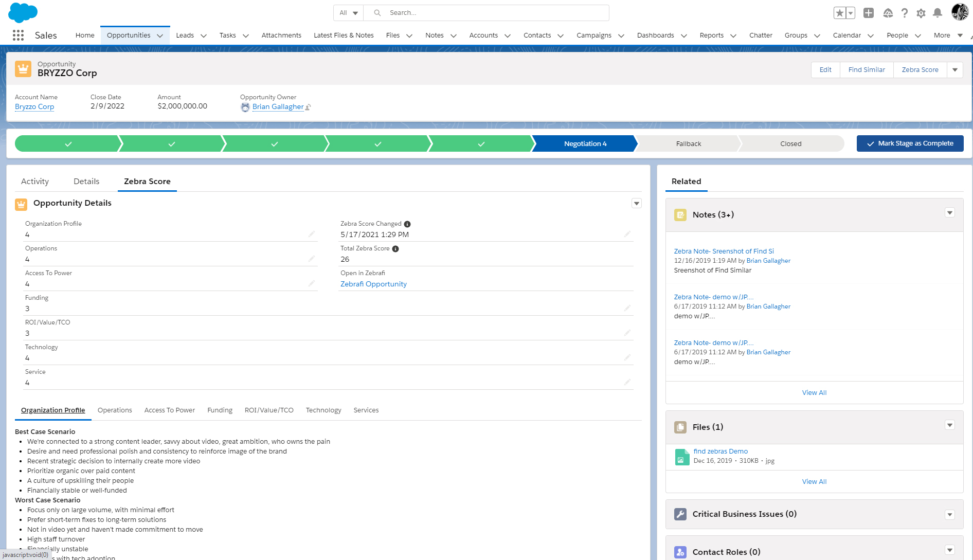Expand the Opportunities nav tab dropdown
The height and width of the screenshot is (560, 973).
point(160,35)
